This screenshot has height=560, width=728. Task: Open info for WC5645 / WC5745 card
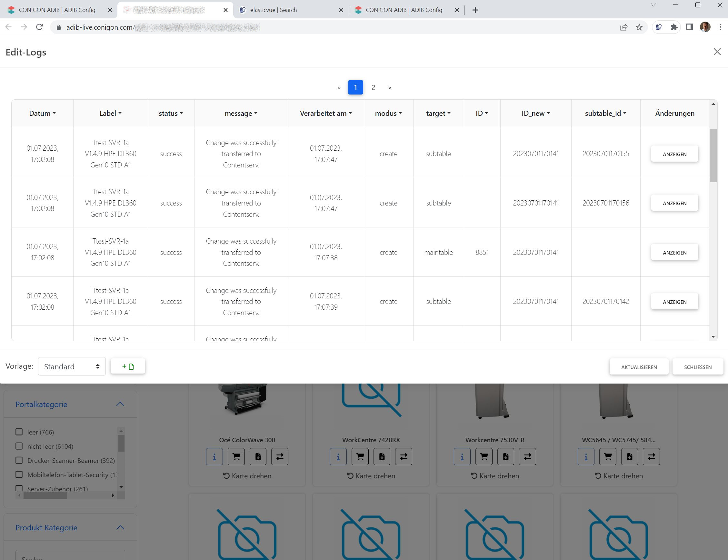[586, 457]
